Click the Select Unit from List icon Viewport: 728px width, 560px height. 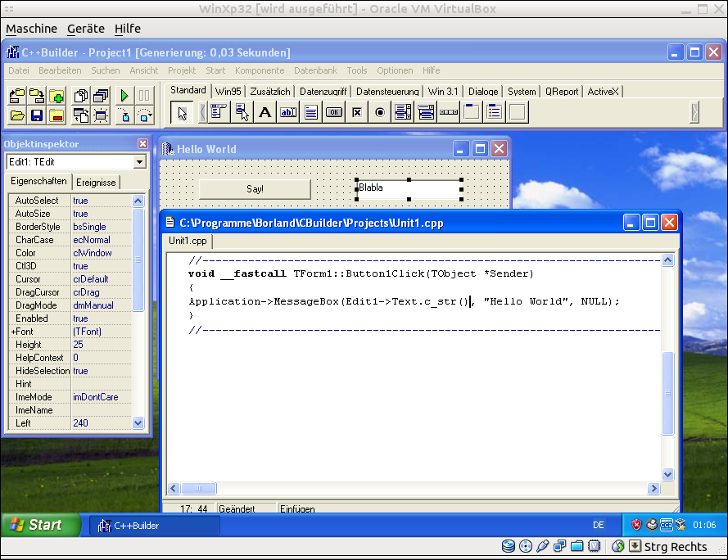[x=81, y=96]
